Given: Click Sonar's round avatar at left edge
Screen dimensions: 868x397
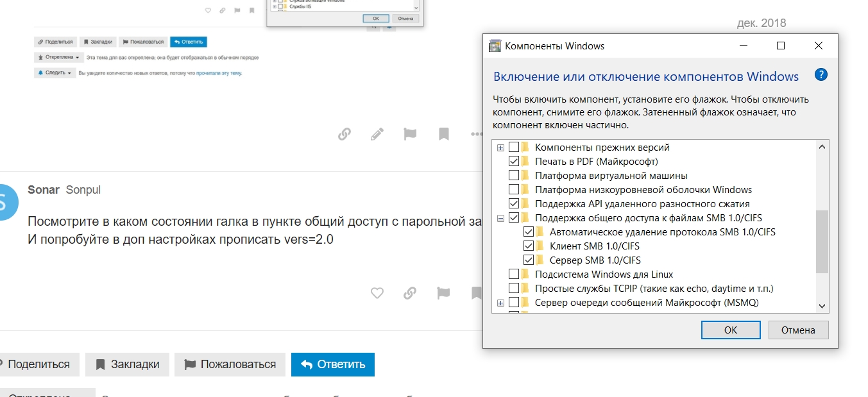Looking at the screenshot, I should pos(8,202).
